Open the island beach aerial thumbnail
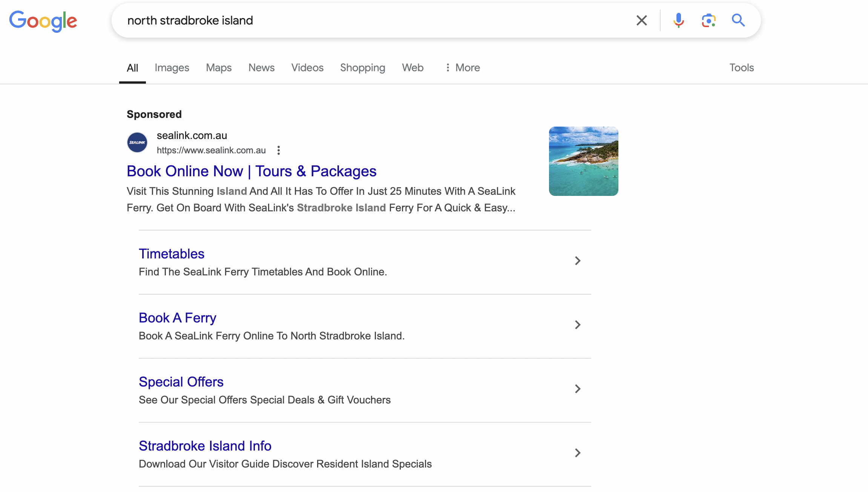Viewport: 868px width, 492px height. pyautogui.click(x=584, y=161)
